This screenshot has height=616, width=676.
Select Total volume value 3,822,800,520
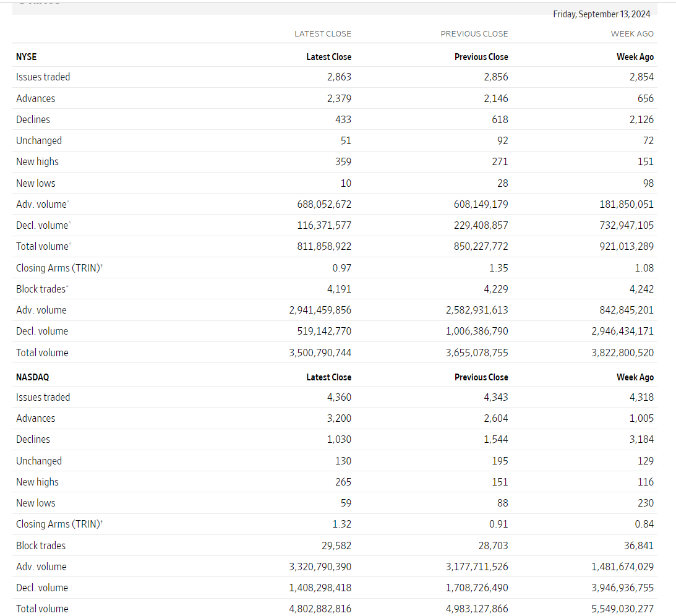tap(623, 353)
